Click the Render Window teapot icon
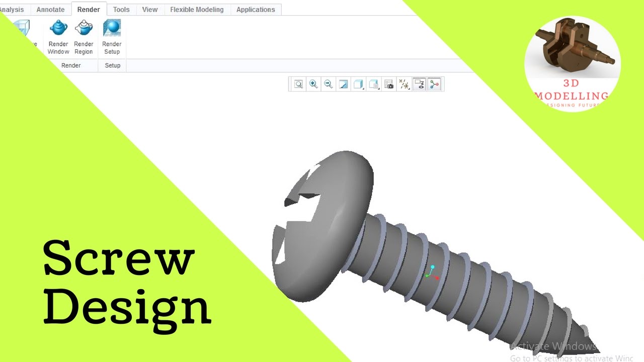The image size is (644, 362). pos(58,28)
